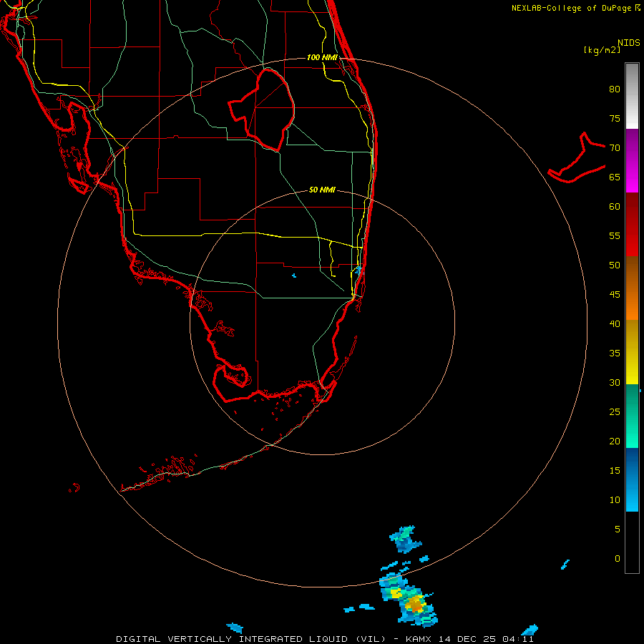
Task: Click the KAMX station identifier in caption
Action: 418,639
